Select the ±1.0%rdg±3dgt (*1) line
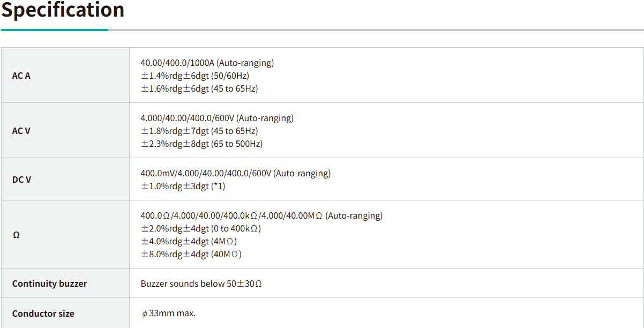Screen dimensions: 644x328 point(183,186)
